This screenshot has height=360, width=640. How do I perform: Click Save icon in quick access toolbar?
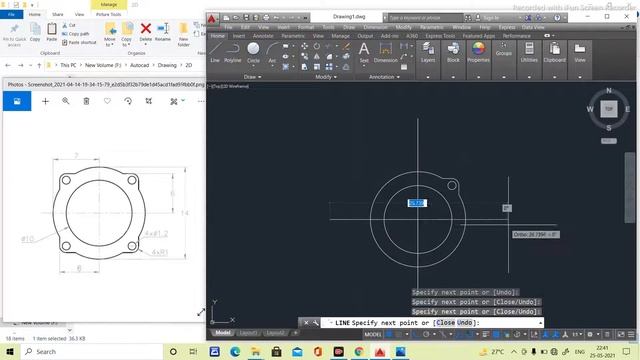[246, 18]
